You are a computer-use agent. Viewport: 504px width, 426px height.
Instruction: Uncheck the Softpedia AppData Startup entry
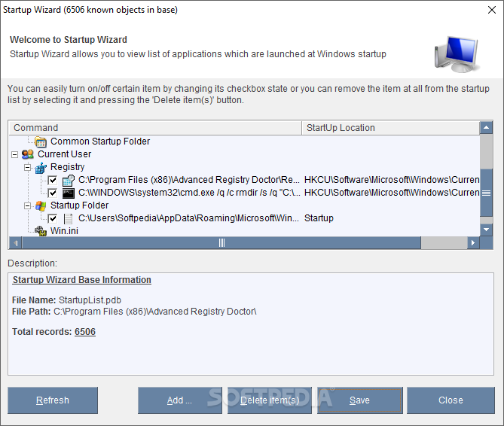[53, 218]
